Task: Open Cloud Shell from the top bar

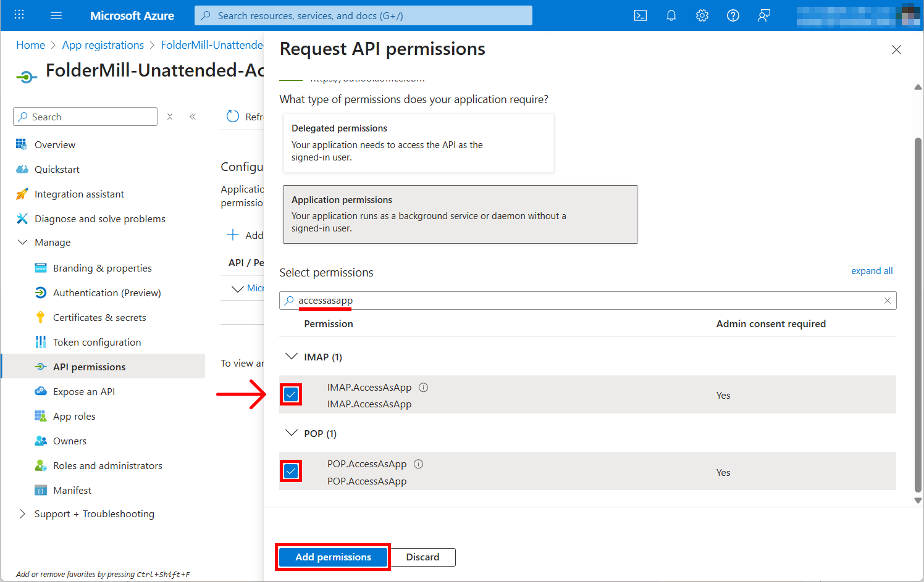Action: tap(640, 15)
